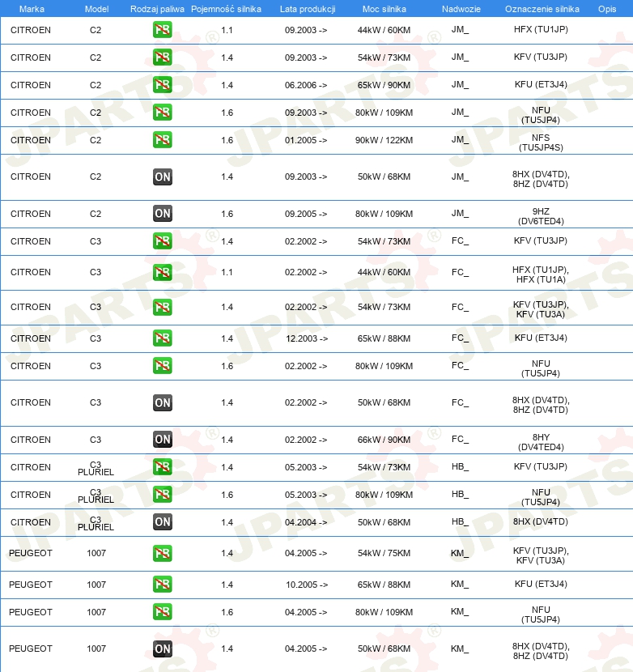Select 1007 model in the 10.2005 row
Image resolution: width=633 pixels, height=672 pixels.
[x=96, y=585]
